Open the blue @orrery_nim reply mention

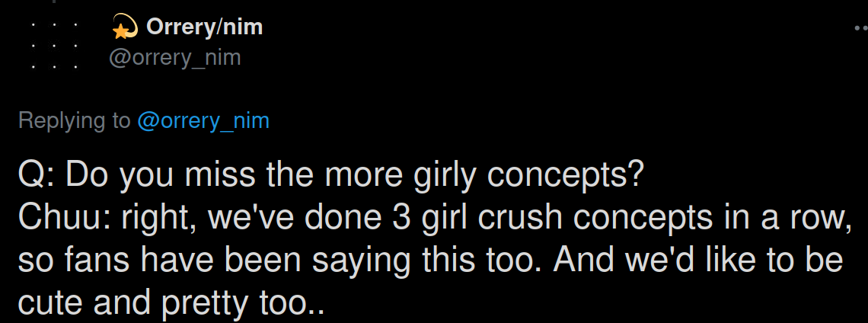click(x=203, y=120)
